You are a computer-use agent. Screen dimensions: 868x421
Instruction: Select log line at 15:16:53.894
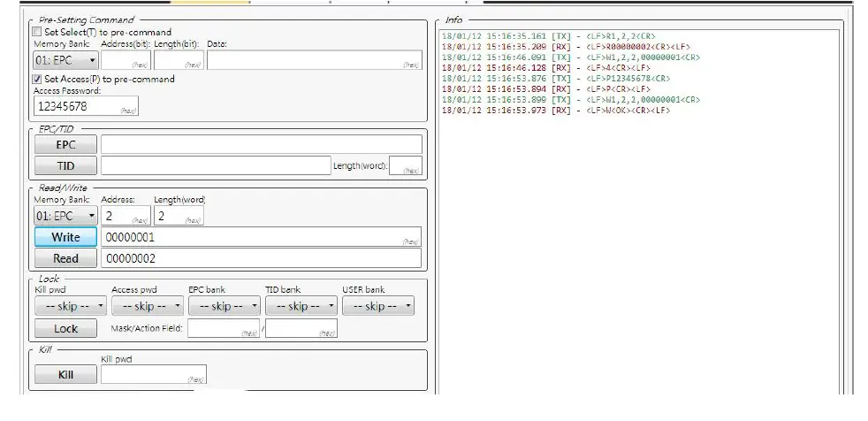click(546, 89)
